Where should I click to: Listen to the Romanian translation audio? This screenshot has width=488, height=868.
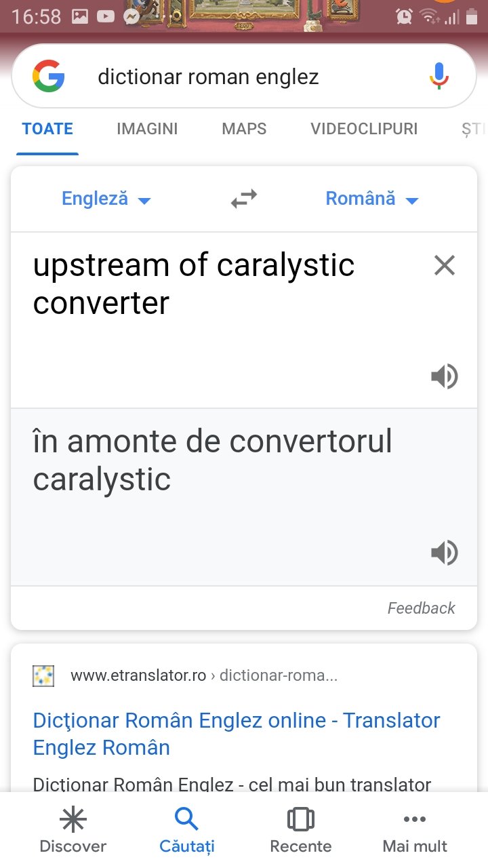pos(445,553)
